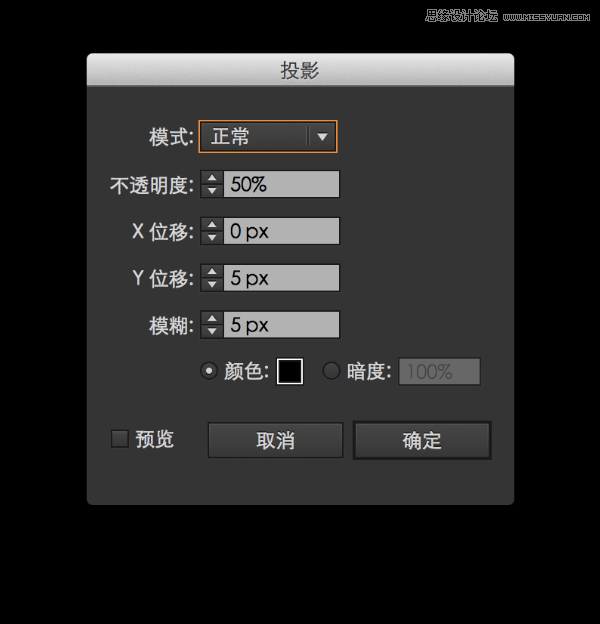Confirm with the 确定 button
Viewport: 600px width, 624px height.
(x=422, y=440)
